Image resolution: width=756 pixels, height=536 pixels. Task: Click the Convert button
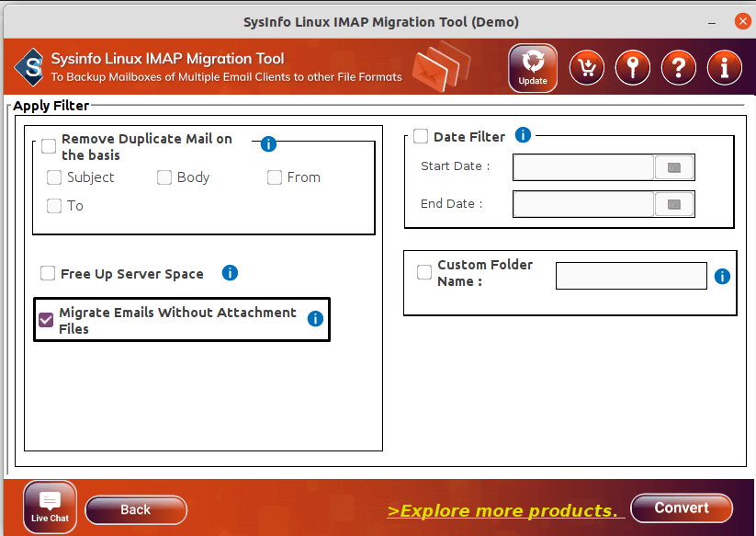pos(682,508)
